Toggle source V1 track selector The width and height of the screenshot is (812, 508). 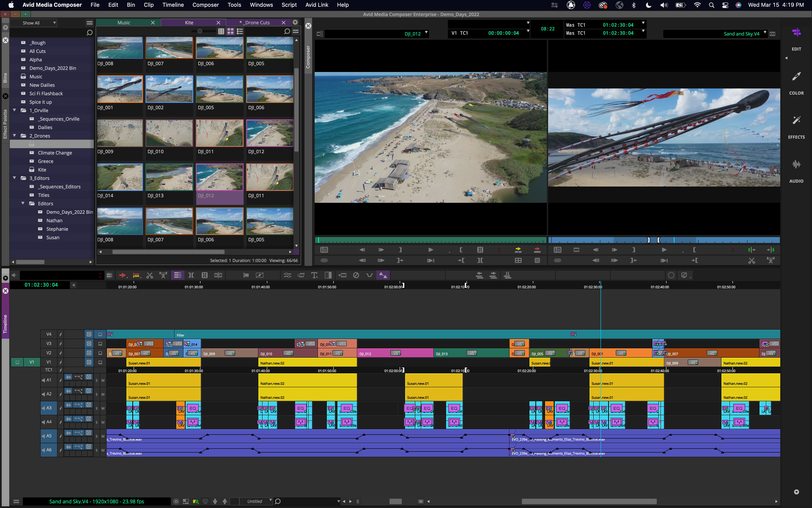coord(32,362)
